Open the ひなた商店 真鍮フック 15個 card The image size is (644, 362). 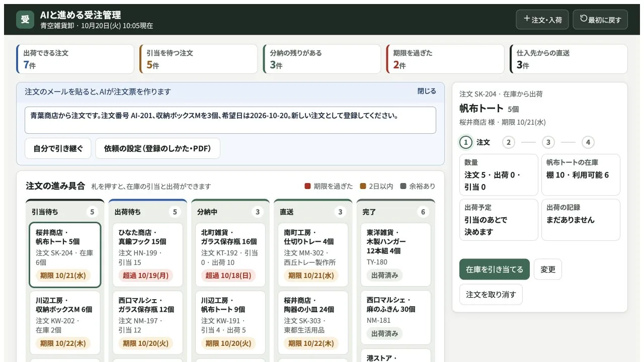(148, 255)
